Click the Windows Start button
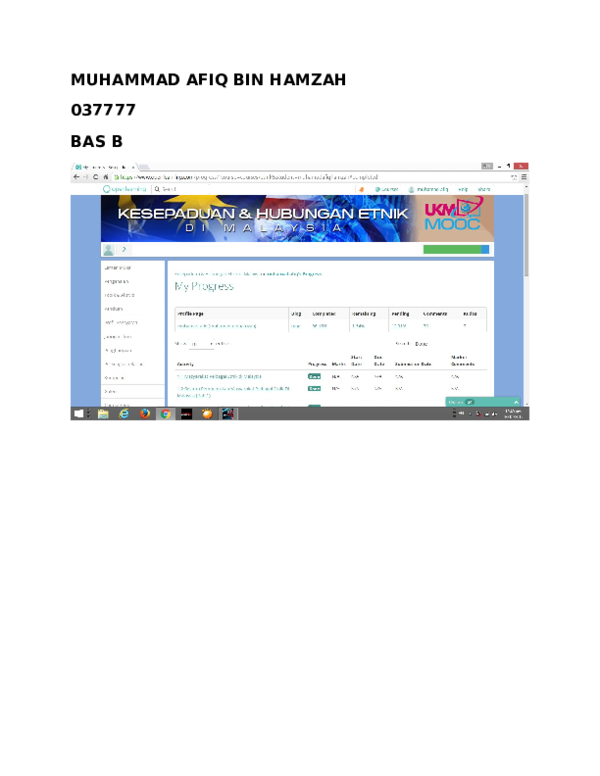This screenshot has width=600, height=776. [79, 413]
